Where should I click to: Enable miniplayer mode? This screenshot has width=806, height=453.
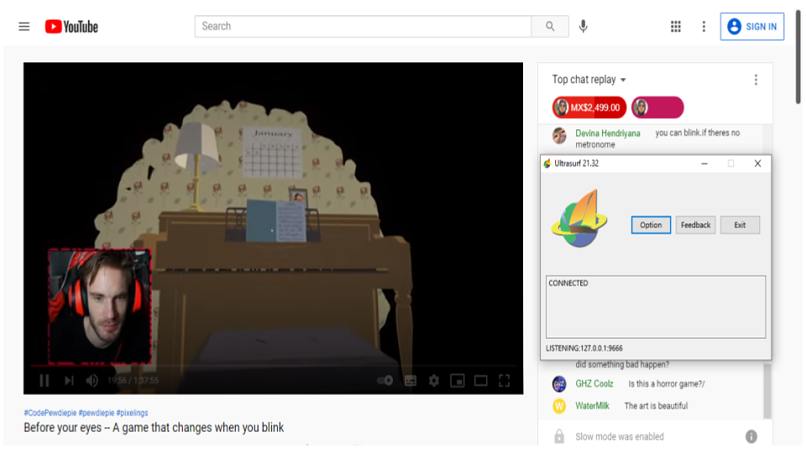[x=457, y=380]
